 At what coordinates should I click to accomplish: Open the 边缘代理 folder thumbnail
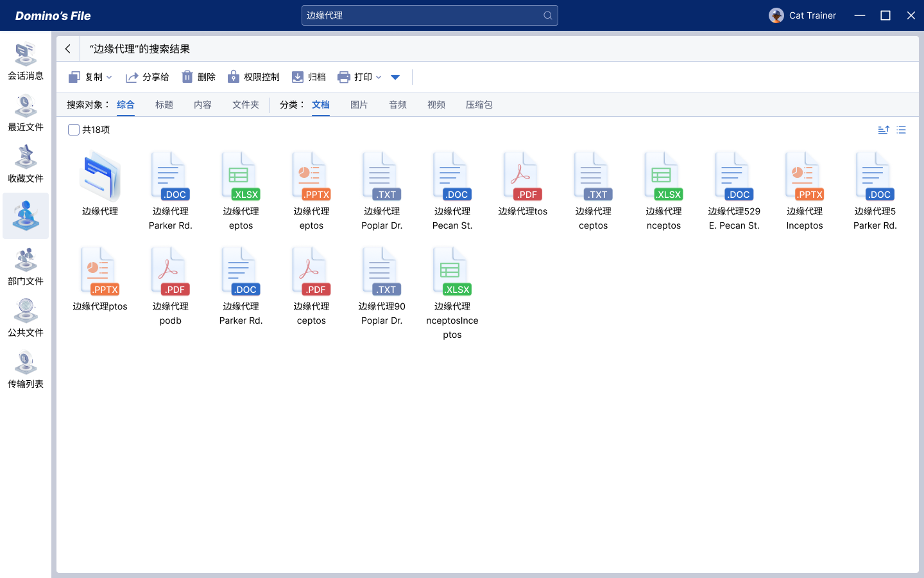pyautogui.click(x=100, y=177)
